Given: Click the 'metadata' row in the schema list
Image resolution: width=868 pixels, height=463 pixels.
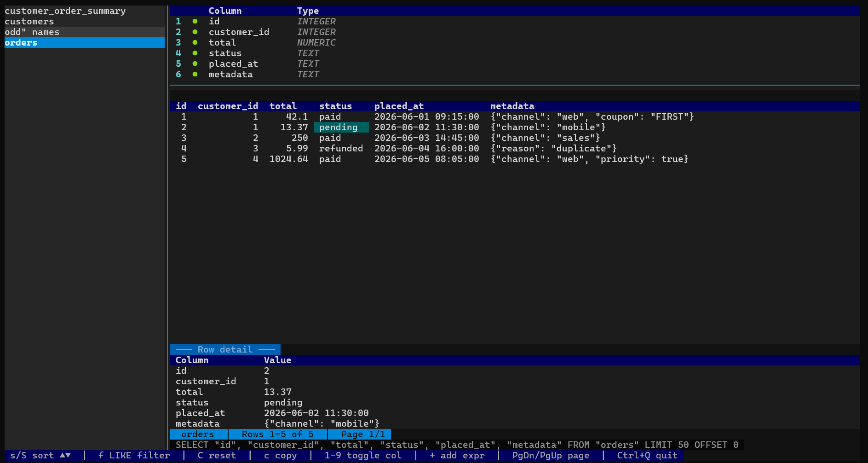Looking at the screenshot, I should (515, 74).
